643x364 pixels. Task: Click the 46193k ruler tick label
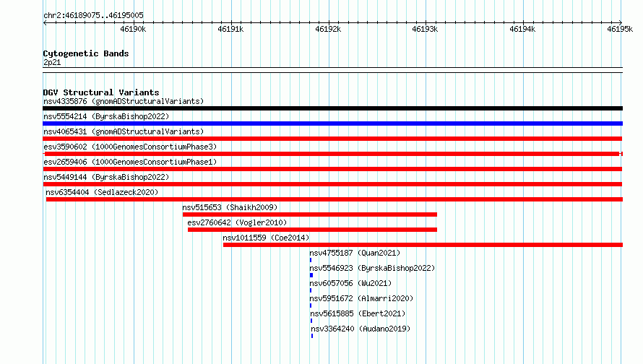point(425,29)
